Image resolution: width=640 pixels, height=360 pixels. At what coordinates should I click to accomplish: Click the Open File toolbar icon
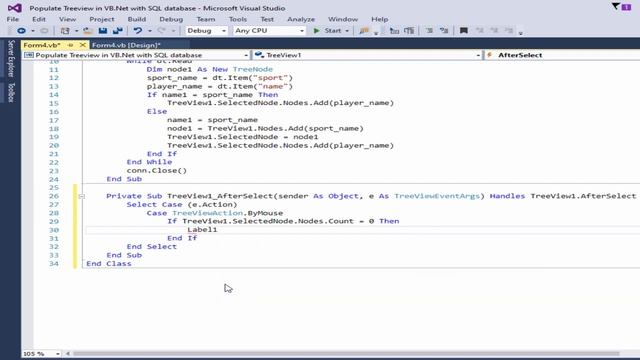(88, 31)
